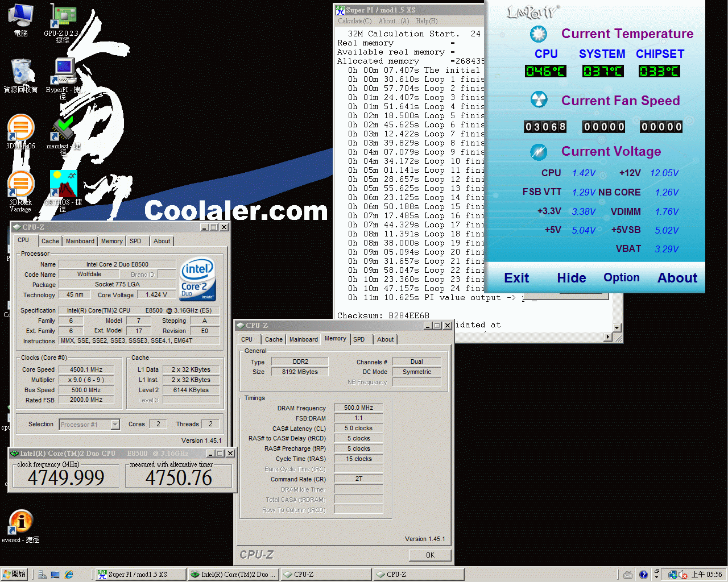Click the Checksum: B284EE6B line in Super PI

[x=383, y=315]
